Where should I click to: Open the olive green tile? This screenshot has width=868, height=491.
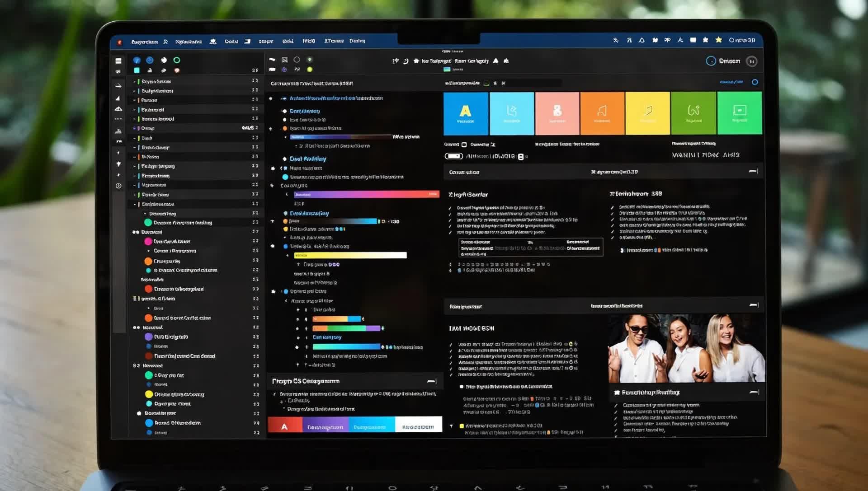(693, 113)
